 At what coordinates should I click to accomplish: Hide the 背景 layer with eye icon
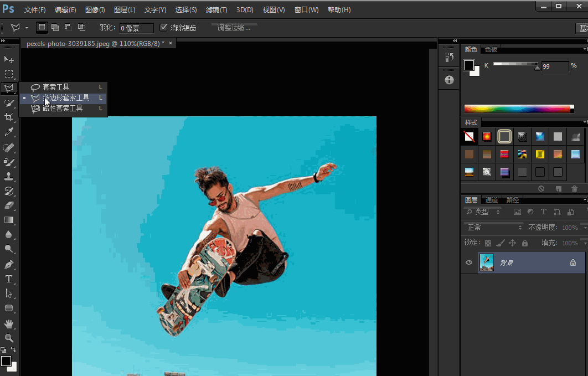click(469, 262)
